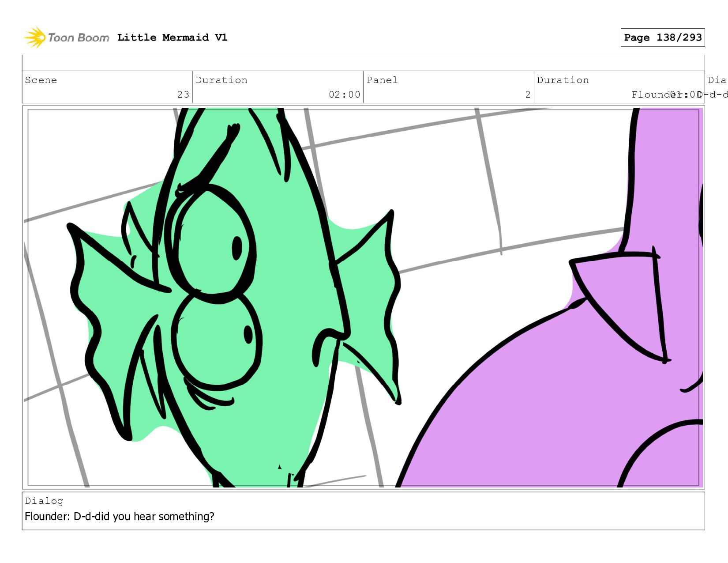Click the panel number '2'
The height and width of the screenshot is (563, 728).
(528, 94)
